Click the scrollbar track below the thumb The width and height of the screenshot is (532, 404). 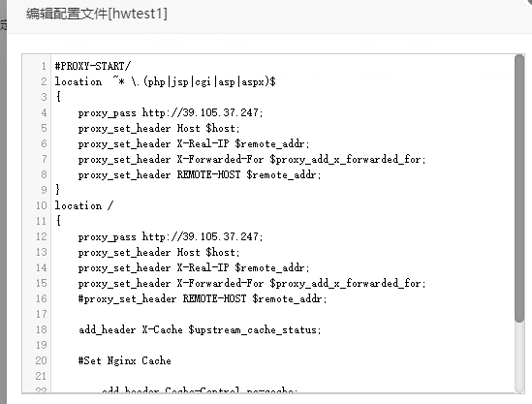point(519,357)
